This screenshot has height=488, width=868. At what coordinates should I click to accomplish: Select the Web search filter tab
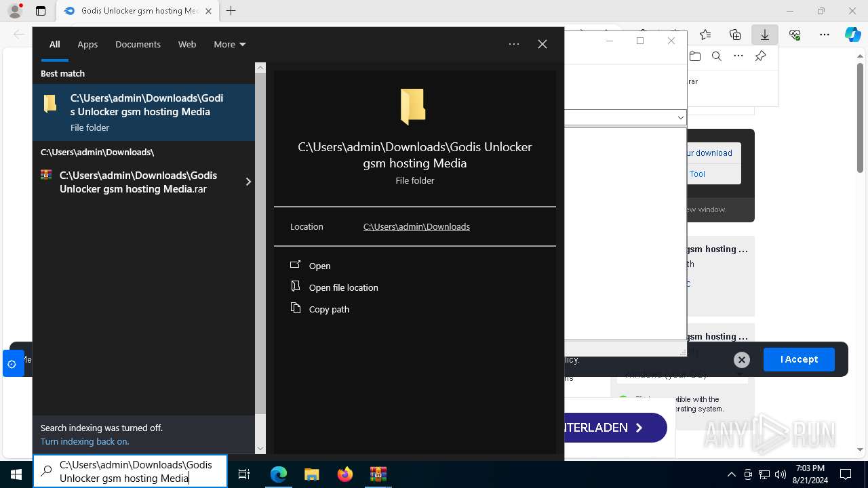tap(187, 44)
